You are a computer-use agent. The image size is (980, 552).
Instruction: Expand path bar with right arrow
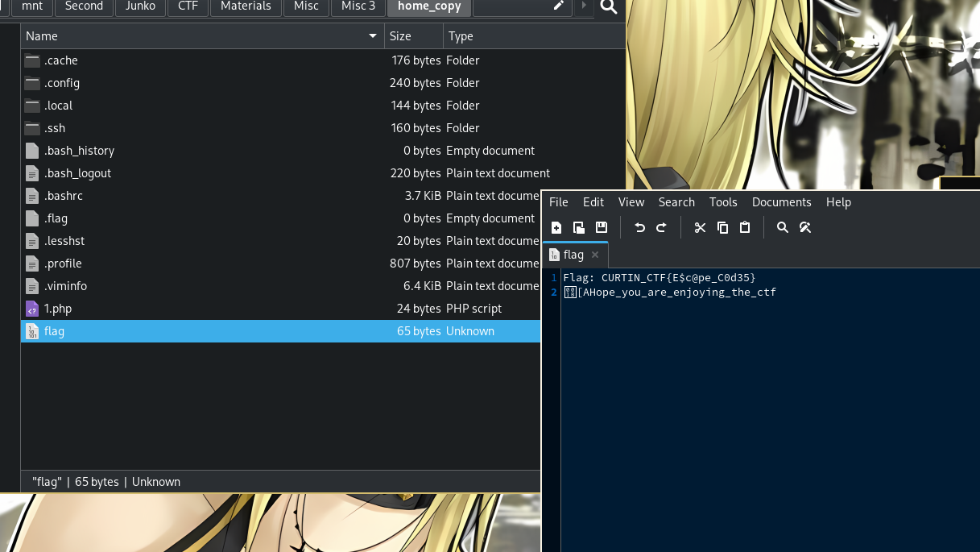pyautogui.click(x=584, y=6)
